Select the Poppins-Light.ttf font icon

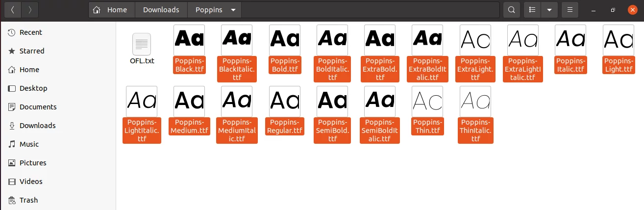[618, 40]
